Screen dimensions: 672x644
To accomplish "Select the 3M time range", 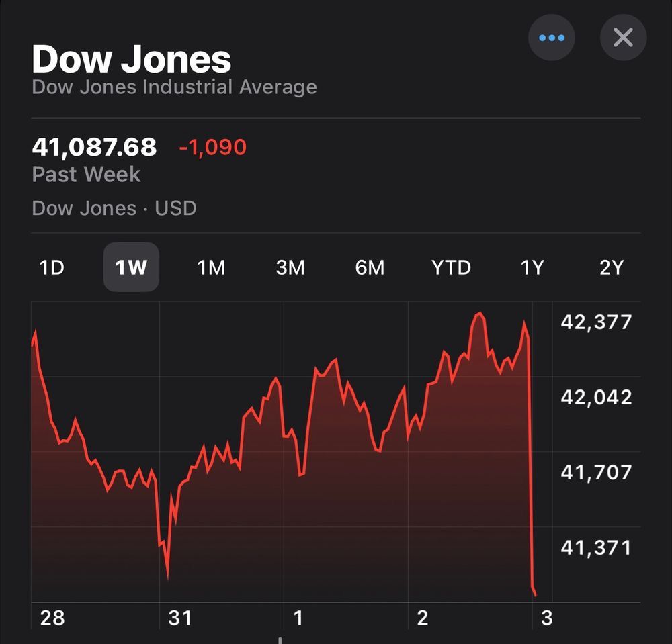I will pos(290,267).
